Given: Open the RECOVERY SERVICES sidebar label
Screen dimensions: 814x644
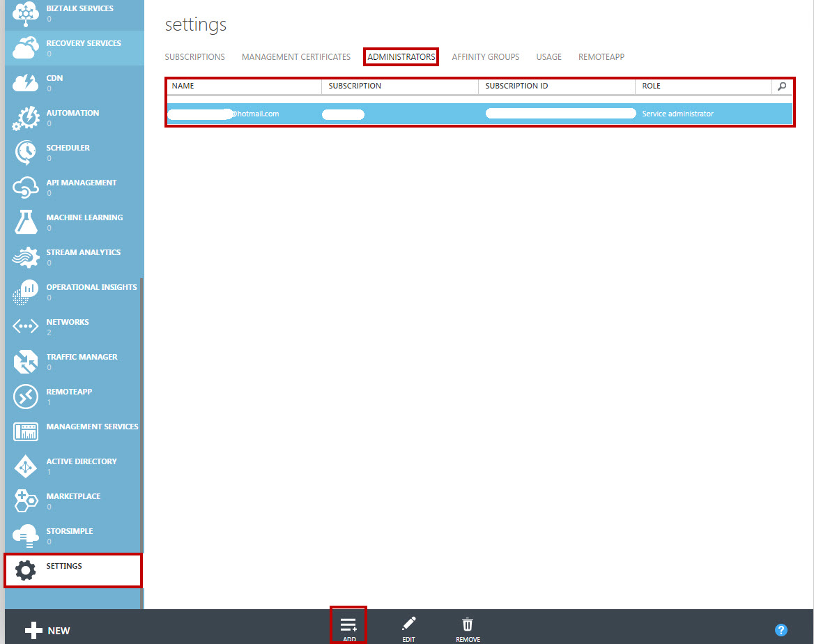Looking at the screenshot, I should pyautogui.click(x=84, y=43).
